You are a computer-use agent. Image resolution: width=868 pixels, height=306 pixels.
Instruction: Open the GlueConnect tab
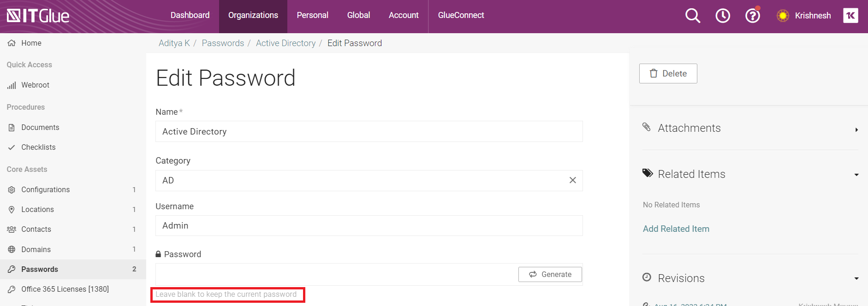coord(461,15)
